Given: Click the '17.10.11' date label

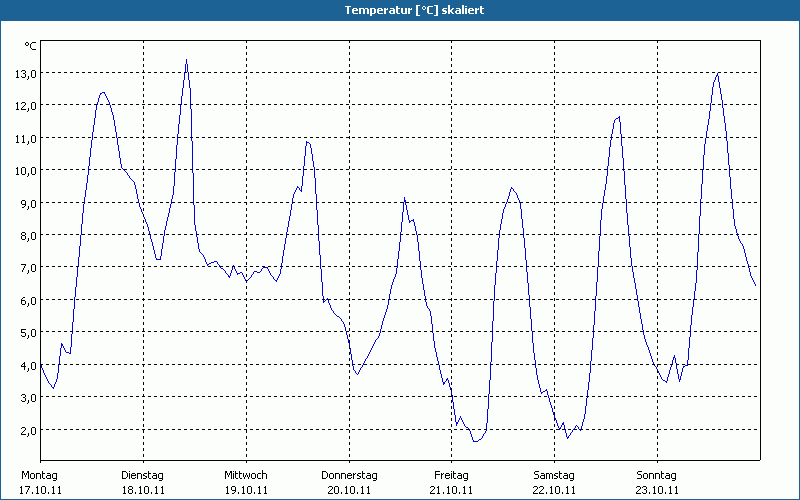Looking at the screenshot, I should tap(40, 490).
